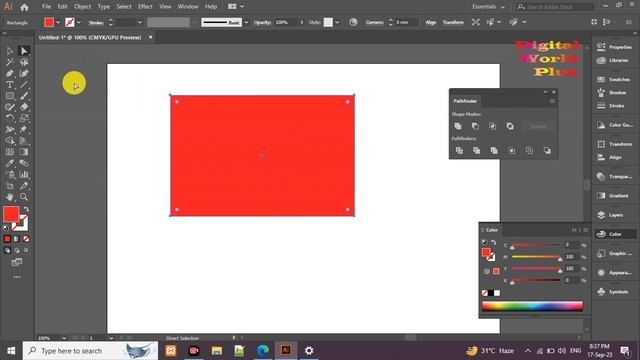
Task: Click Transform in control bar
Action: (x=453, y=22)
